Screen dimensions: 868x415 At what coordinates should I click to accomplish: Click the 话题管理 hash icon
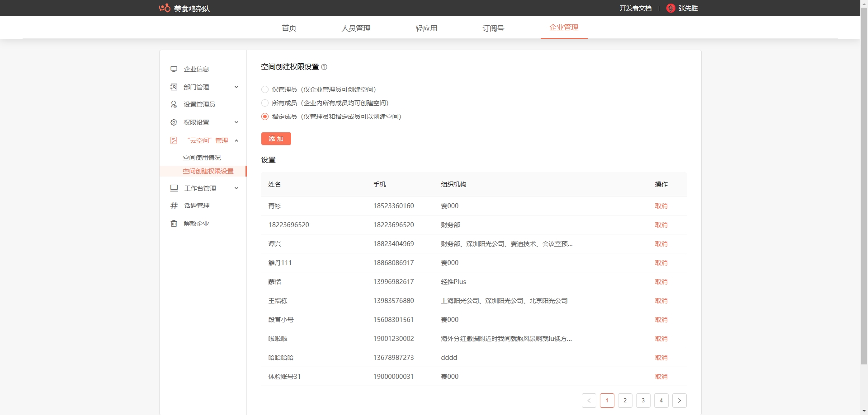(174, 205)
